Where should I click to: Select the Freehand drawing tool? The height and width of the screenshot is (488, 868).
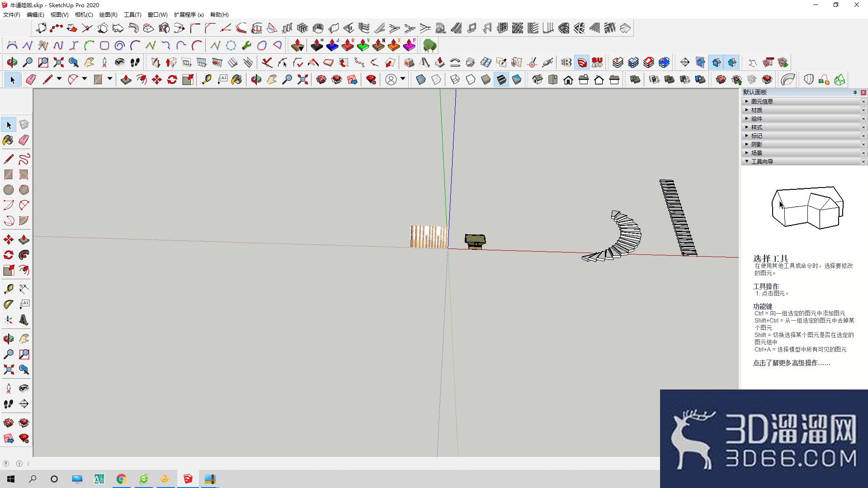24,159
